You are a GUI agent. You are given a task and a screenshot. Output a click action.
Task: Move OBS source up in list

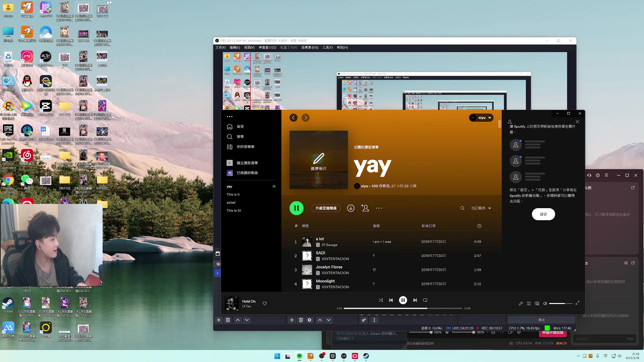point(320,320)
